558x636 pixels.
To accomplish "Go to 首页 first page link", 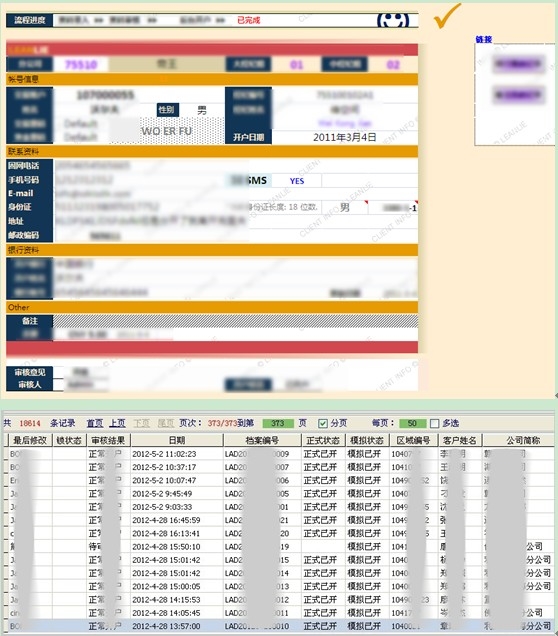I will [x=95, y=423].
